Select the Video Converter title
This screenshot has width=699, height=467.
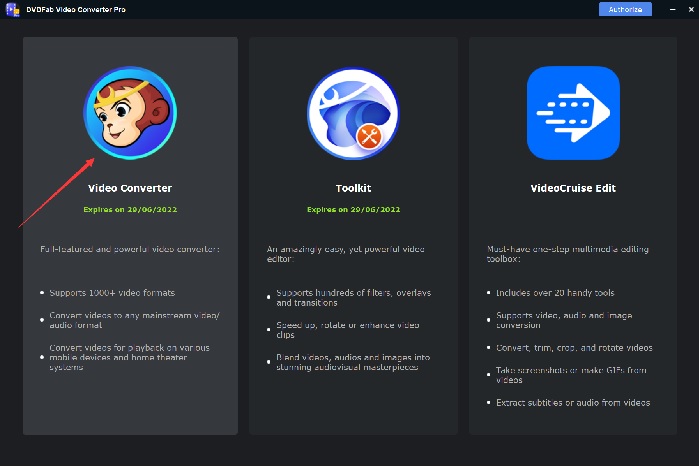click(x=130, y=188)
